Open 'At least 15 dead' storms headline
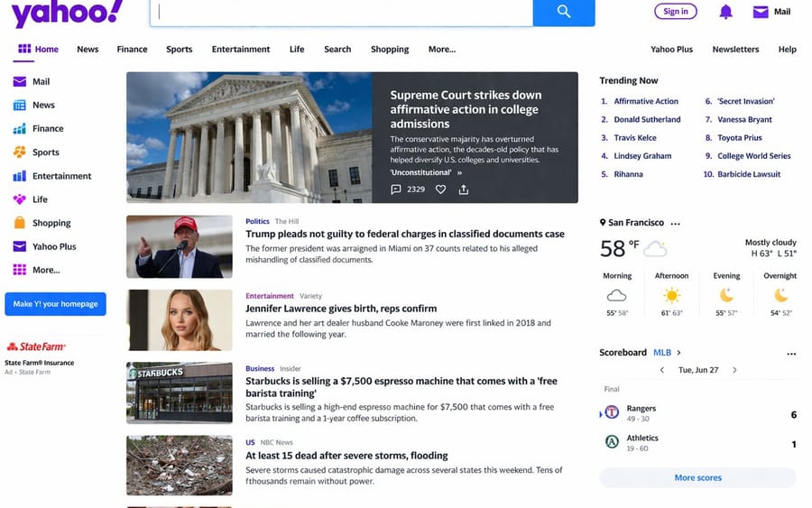Screen dimensions: 812x508 click(346, 456)
